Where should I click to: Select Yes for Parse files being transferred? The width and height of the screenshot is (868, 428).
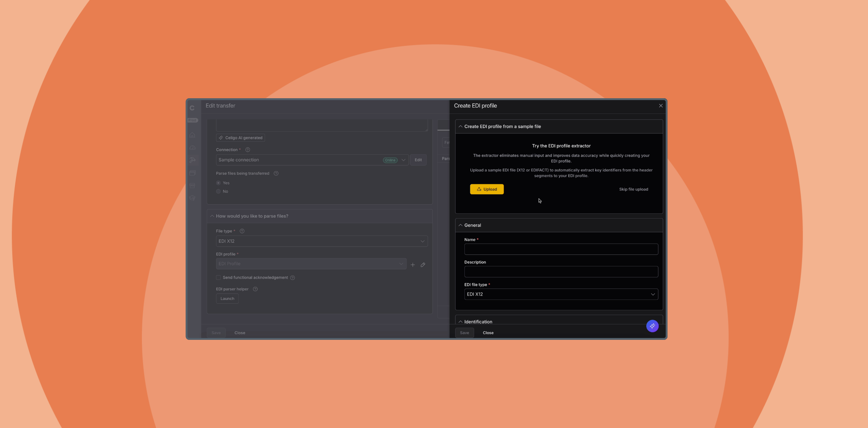pyautogui.click(x=218, y=183)
